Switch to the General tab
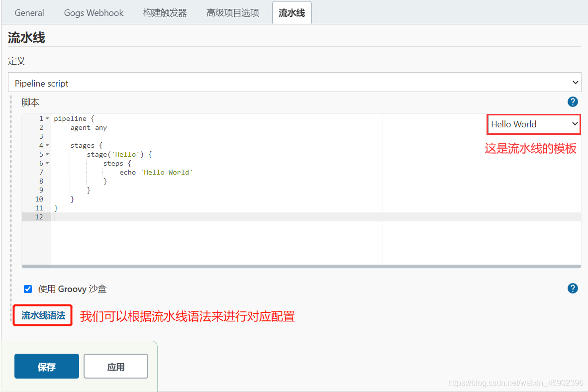Image resolution: width=588 pixels, height=392 pixels. [x=29, y=13]
